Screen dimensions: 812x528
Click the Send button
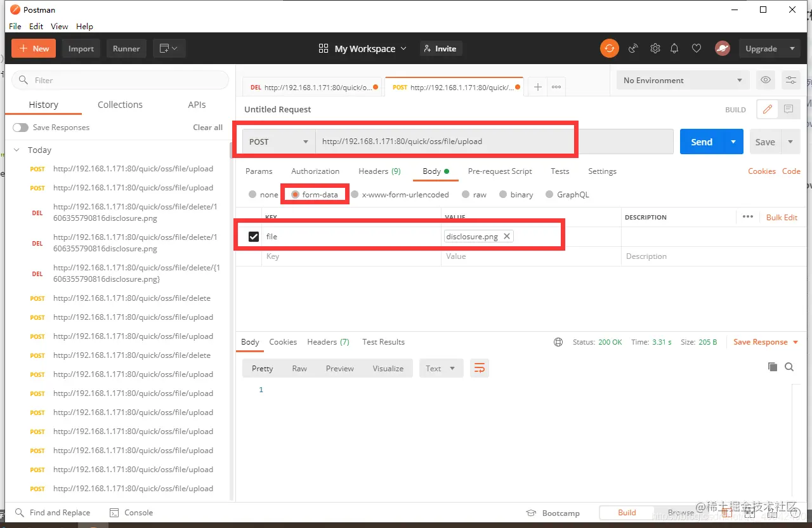click(702, 142)
